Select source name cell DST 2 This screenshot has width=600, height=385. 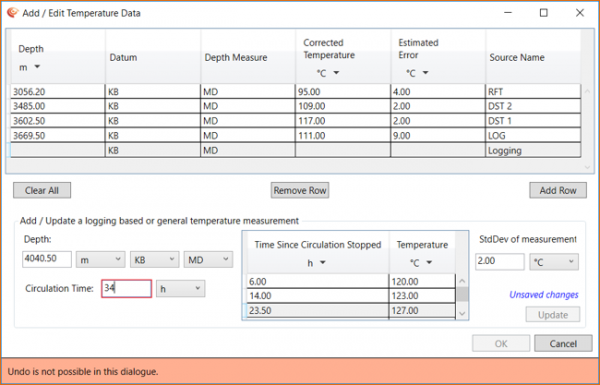click(533, 106)
